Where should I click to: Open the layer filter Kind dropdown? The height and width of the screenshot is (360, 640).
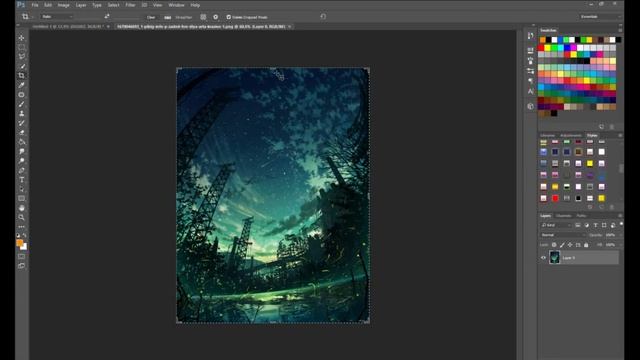pyautogui.click(x=556, y=225)
